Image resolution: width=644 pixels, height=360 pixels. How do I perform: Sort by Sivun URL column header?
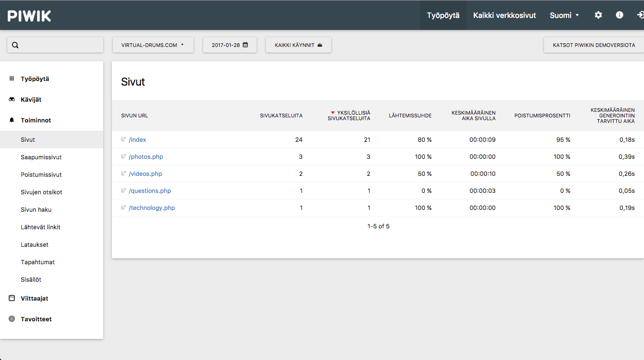click(x=135, y=116)
